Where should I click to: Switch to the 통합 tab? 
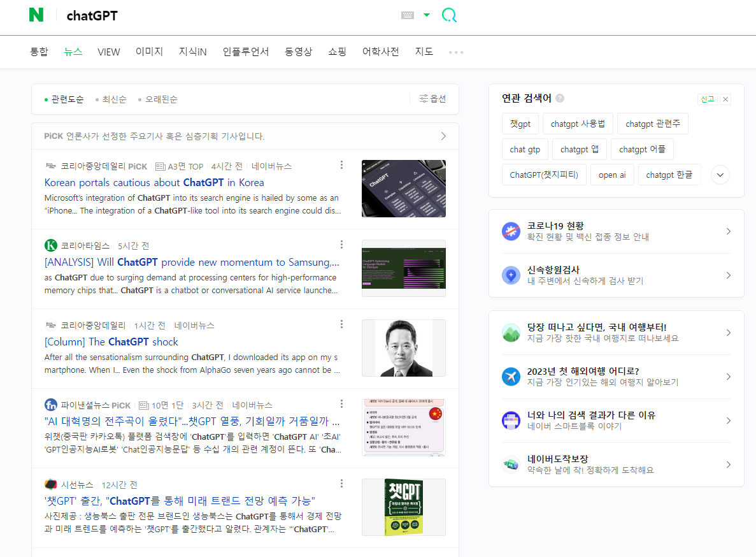click(39, 52)
